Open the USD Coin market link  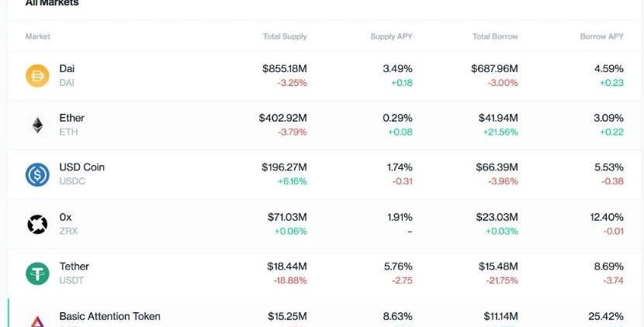pyautogui.click(x=81, y=167)
